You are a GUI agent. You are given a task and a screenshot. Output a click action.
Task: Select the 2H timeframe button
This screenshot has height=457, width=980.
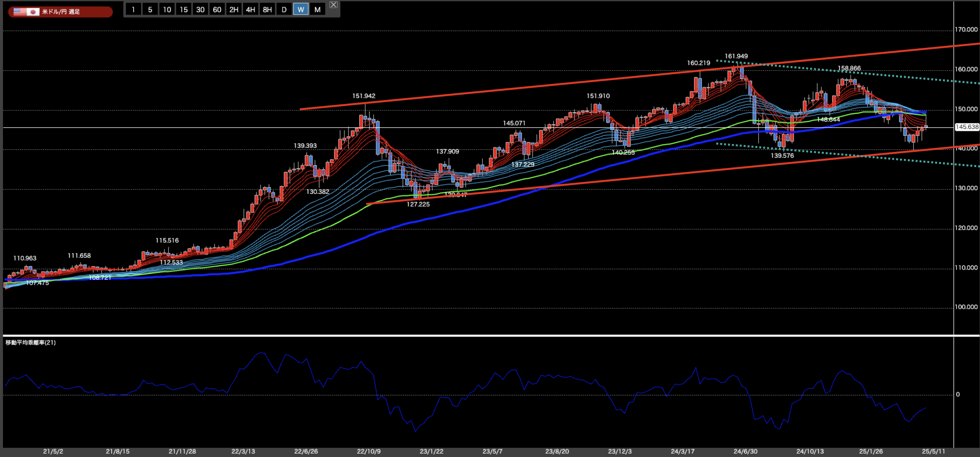click(x=234, y=9)
